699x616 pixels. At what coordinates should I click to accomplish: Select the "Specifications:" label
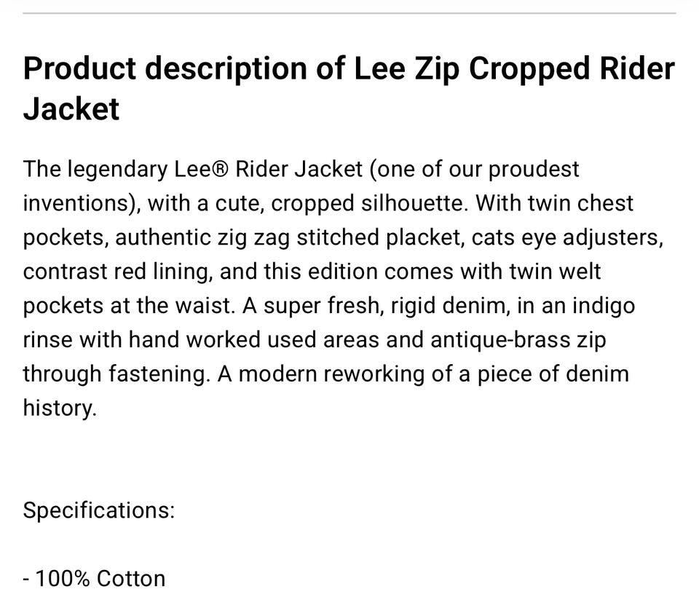click(x=98, y=510)
